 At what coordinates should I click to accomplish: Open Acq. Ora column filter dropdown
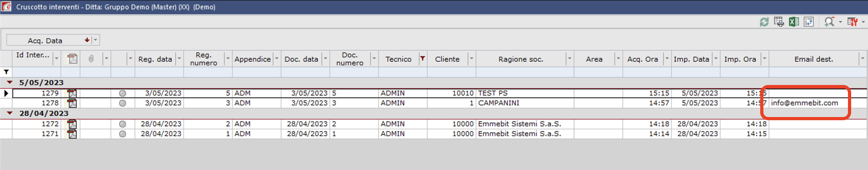pos(666,59)
